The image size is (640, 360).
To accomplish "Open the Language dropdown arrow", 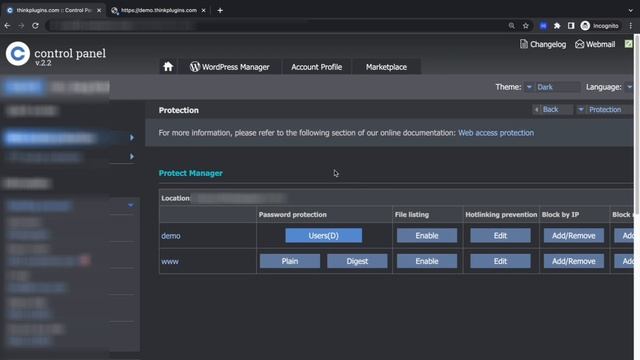I will point(629,87).
